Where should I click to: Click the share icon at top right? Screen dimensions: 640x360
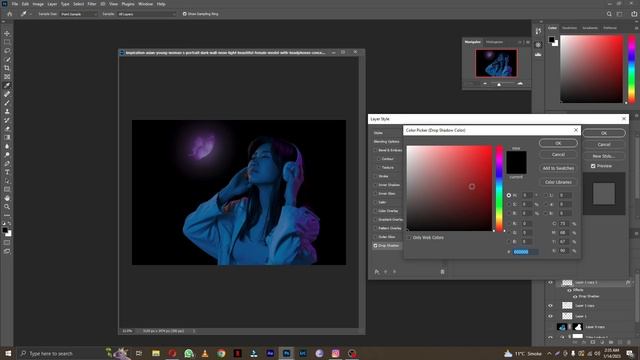[634, 14]
